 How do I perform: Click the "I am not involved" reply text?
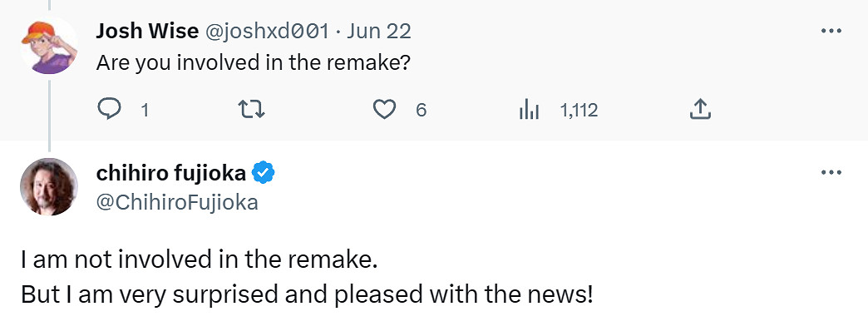tap(200, 259)
